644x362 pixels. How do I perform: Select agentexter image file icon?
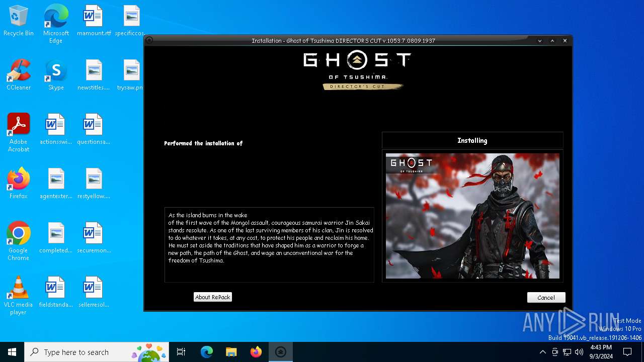click(56, 184)
